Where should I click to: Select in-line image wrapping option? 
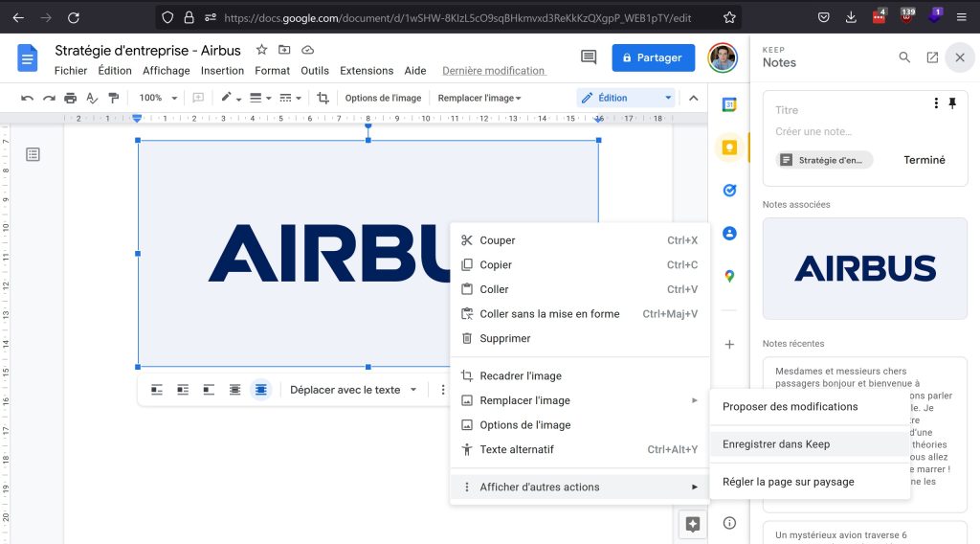point(157,390)
